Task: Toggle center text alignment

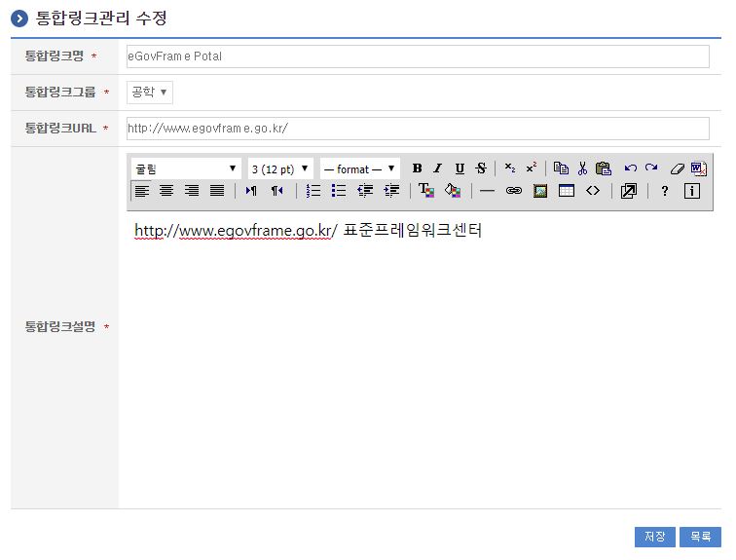Action: (x=166, y=191)
